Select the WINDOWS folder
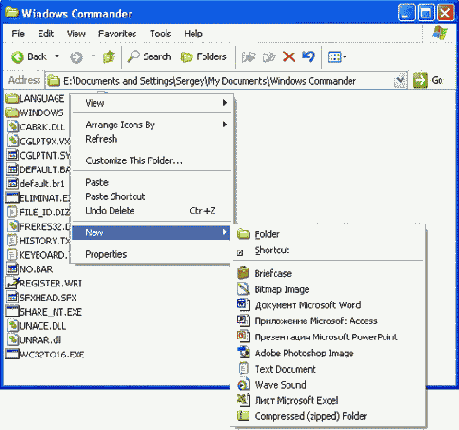 (34, 113)
